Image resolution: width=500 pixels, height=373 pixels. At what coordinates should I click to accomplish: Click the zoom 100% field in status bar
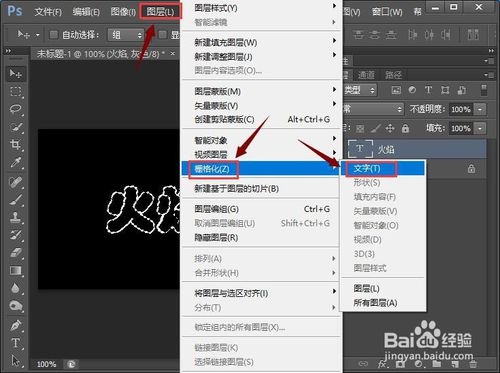tap(46, 364)
